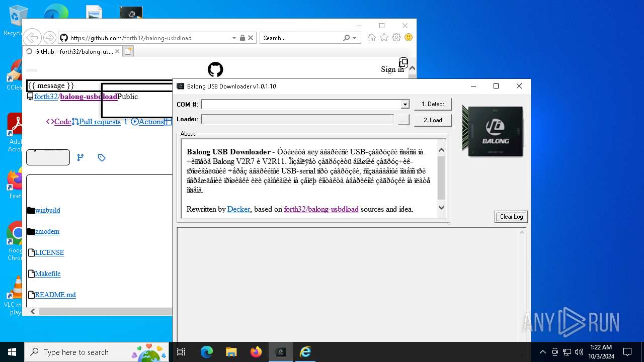Open the IE Favorites star icon

384,38
